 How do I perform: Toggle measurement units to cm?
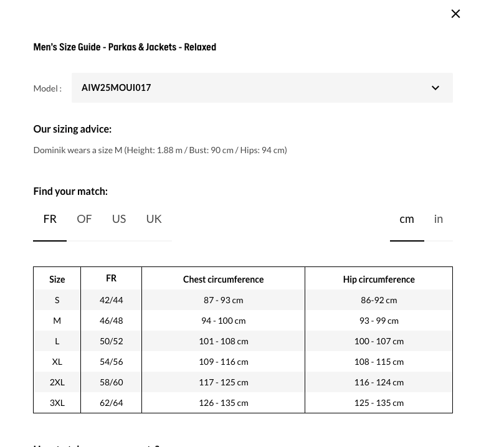406,219
